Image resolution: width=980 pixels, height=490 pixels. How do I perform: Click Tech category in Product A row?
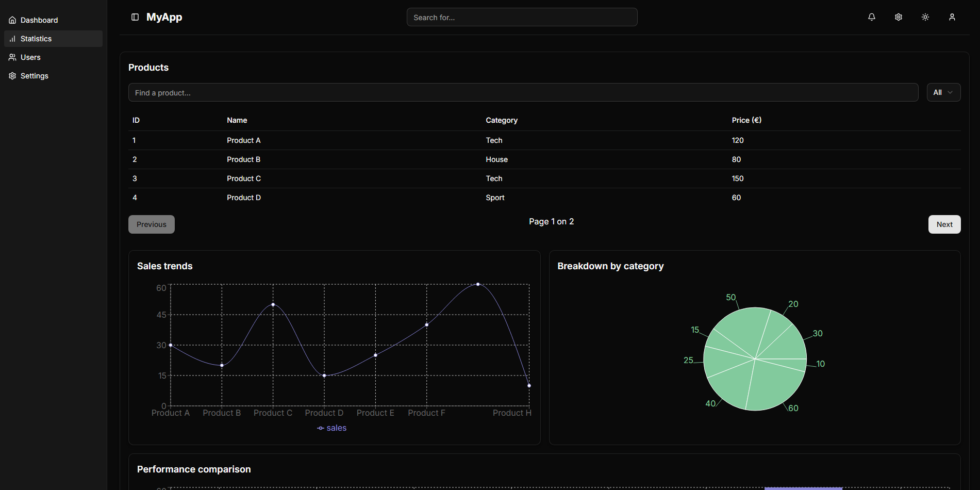coord(494,140)
